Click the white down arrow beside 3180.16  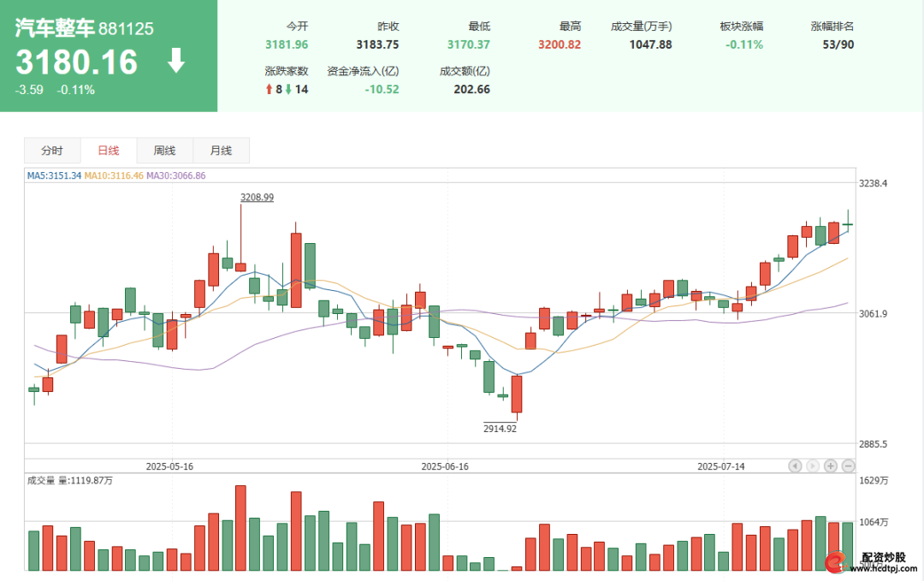[x=176, y=61]
